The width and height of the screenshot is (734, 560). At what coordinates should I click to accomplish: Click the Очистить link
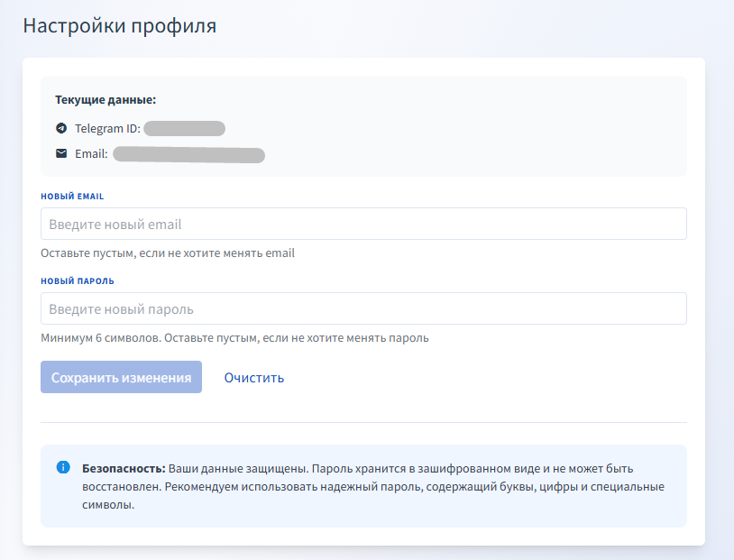pyautogui.click(x=254, y=377)
